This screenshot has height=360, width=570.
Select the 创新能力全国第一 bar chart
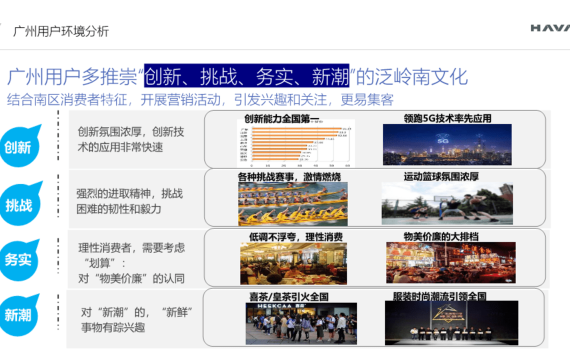pyautogui.click(x=296, y=143)
